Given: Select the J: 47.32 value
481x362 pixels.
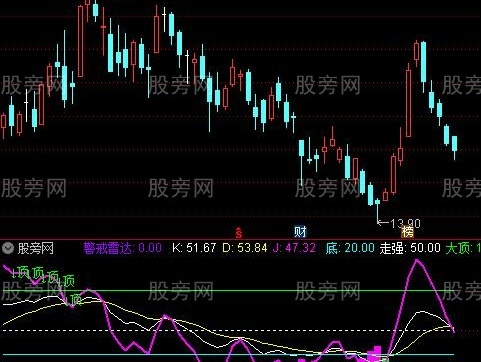Looking at the screenshot, I should tap(294, 248).
